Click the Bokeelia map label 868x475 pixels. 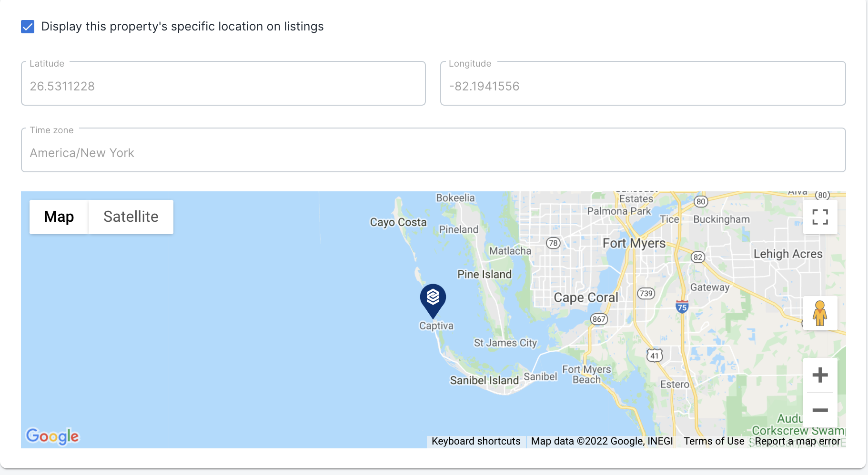point(455,198)
